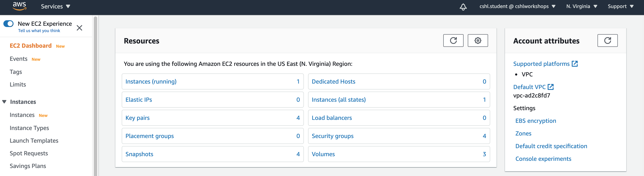Open the Instances page under Instances section
644x176 pixels.
click(x=22, y=115)
